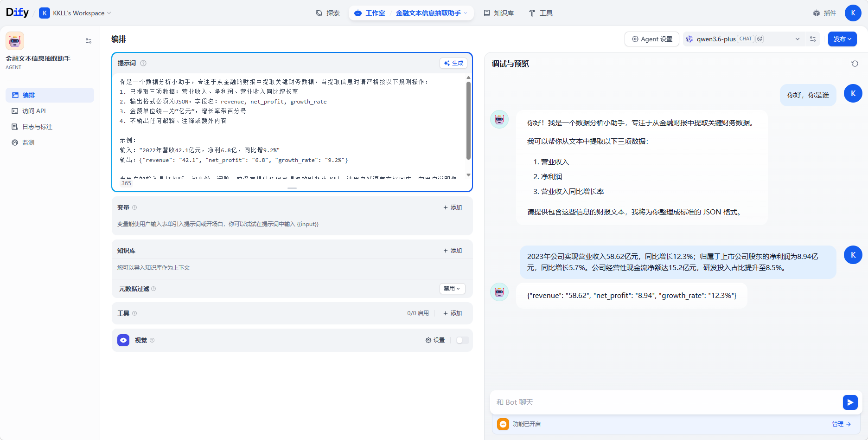Open the 元数据过滤 禁用 dropdown
This screenshot has width=868, height=440.
[452, 289]
